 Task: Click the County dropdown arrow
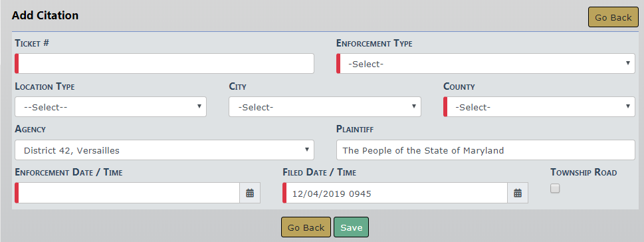point(627,106)
